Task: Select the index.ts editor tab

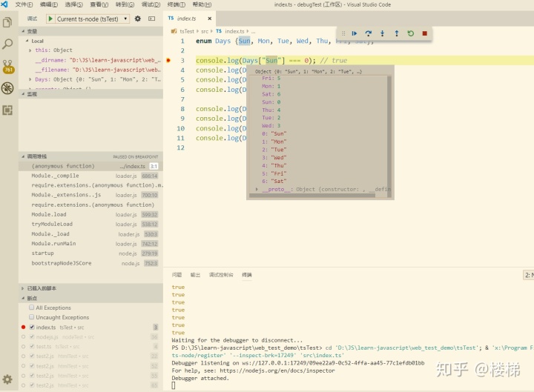Action: click(x=189, y=19)
